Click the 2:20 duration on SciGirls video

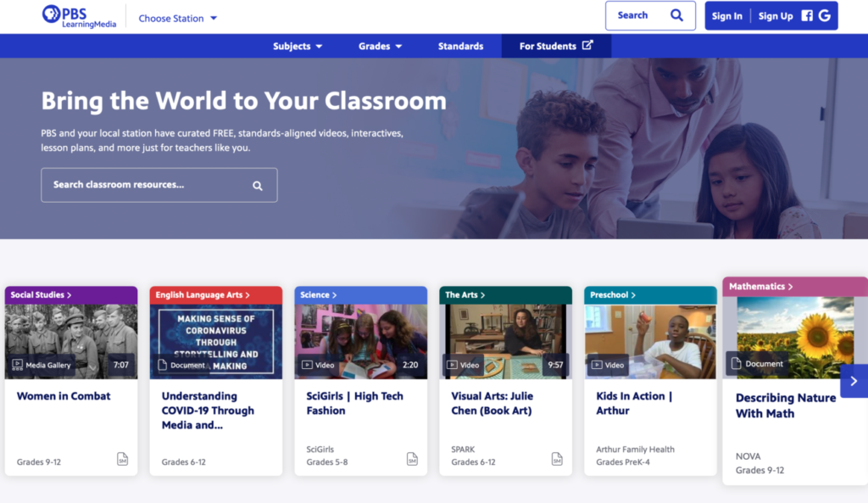click(x=410, y=365)
